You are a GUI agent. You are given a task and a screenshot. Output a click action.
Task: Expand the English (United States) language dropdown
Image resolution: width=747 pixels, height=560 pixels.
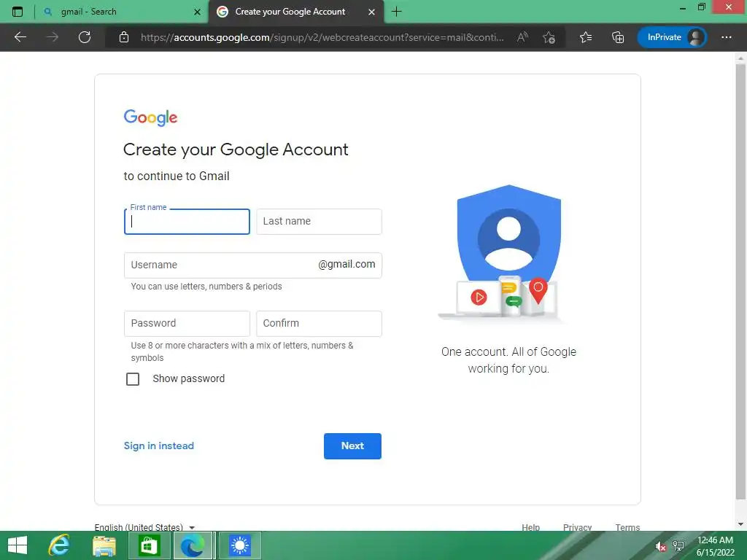(144, 526)
